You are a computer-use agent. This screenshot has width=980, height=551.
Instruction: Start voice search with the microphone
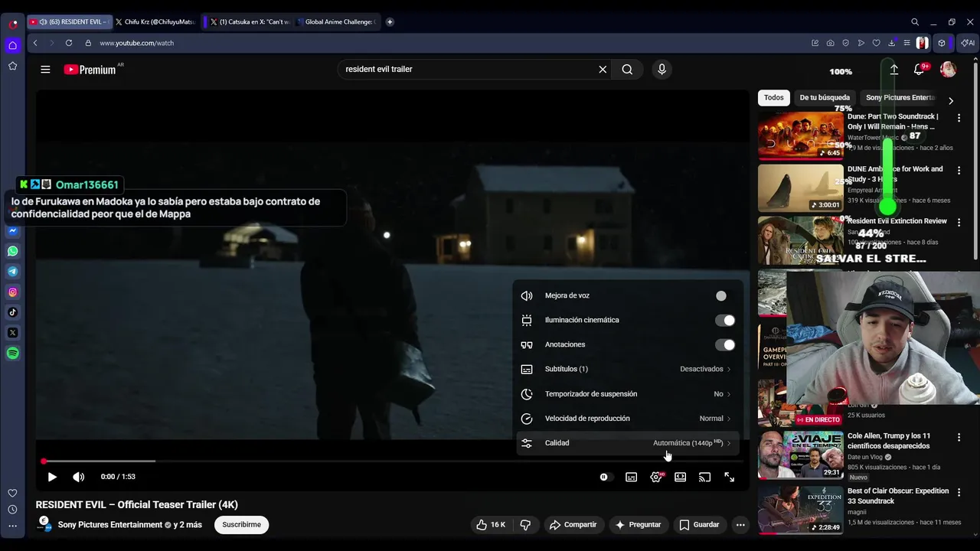coord(661,69)
